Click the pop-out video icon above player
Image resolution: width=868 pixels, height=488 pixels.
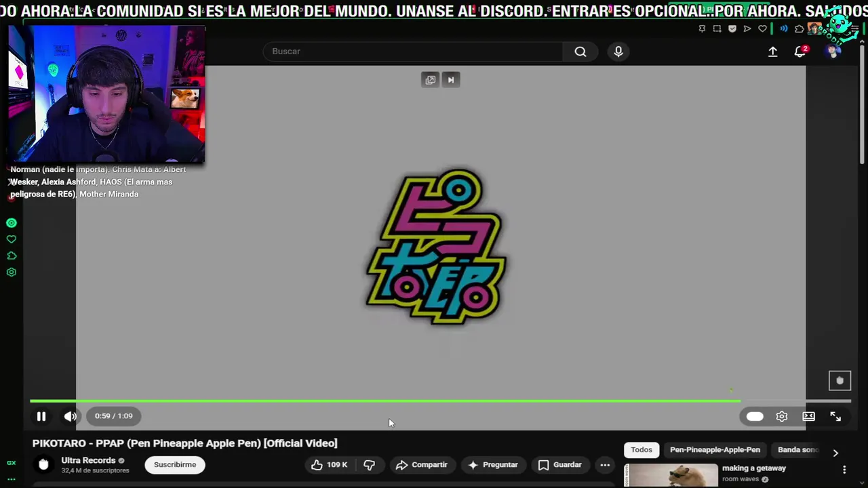pos(431,80)
